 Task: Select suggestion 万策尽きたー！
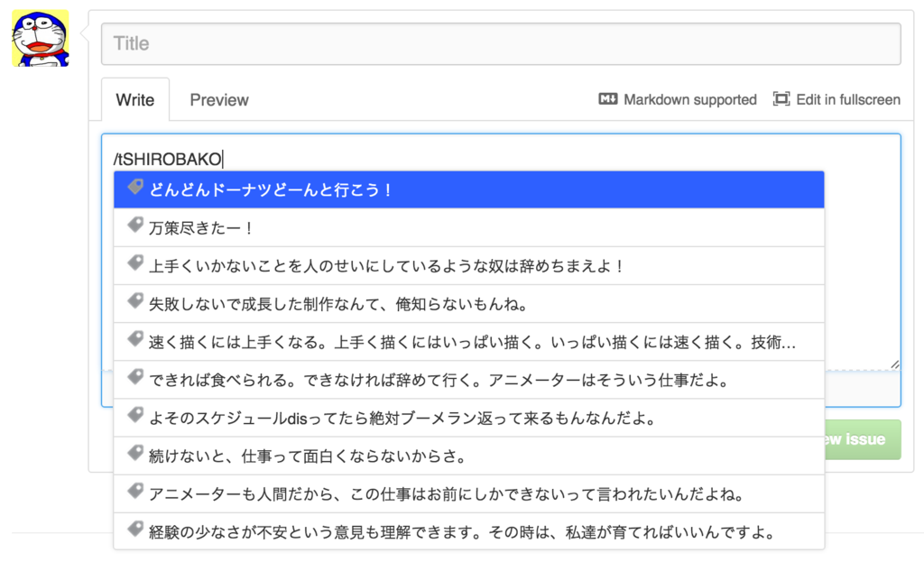tap(469, 227)
